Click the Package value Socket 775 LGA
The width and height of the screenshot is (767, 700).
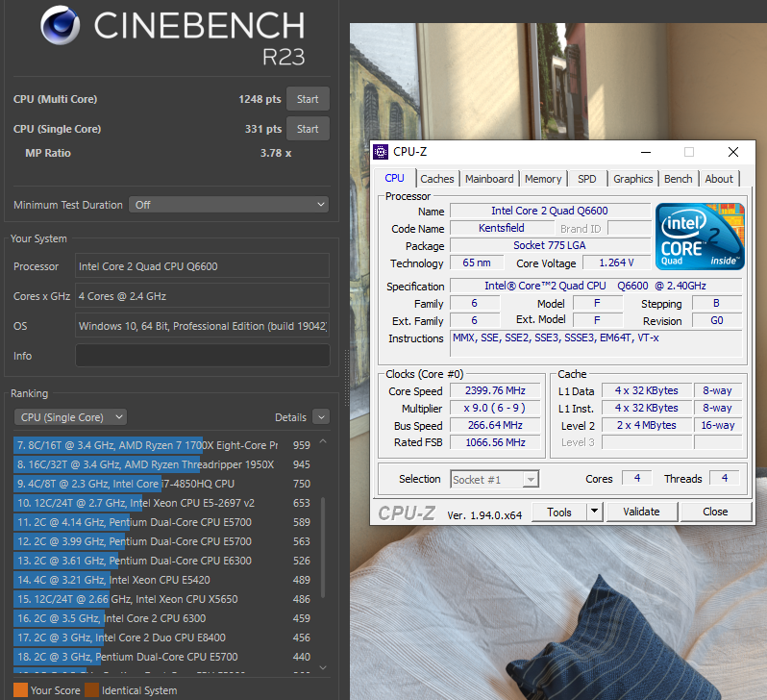[x=550, y=245]
